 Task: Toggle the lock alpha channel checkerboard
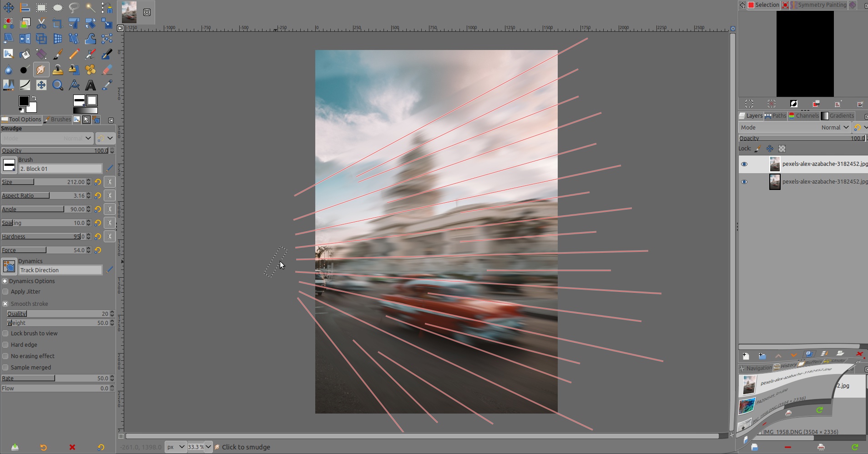coord(782,149)
